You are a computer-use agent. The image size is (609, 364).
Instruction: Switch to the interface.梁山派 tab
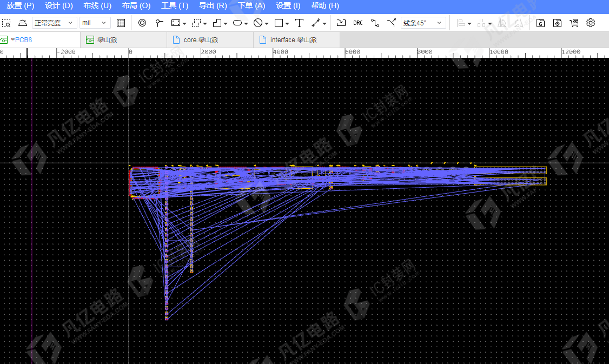(x=297, y=39)
